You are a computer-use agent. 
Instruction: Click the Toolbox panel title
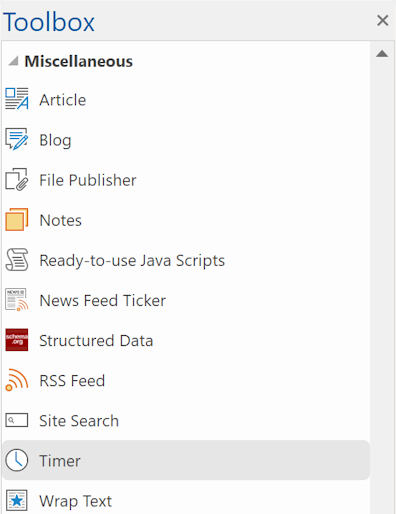point(49,22)
